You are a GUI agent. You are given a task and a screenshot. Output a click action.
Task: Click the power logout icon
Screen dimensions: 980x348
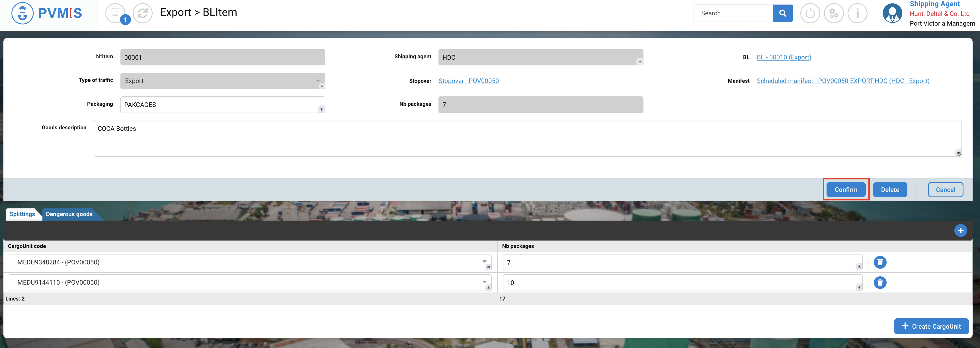810,13
